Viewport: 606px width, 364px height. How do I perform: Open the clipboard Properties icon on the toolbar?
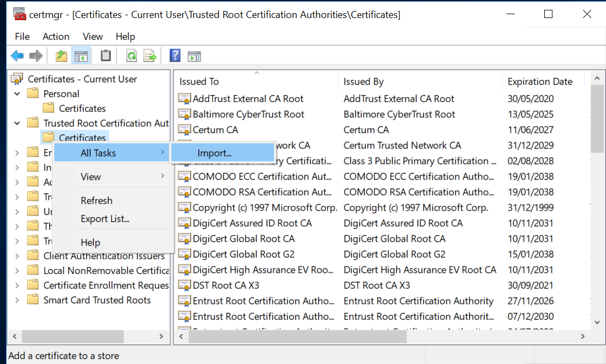(x=105, y=55)
